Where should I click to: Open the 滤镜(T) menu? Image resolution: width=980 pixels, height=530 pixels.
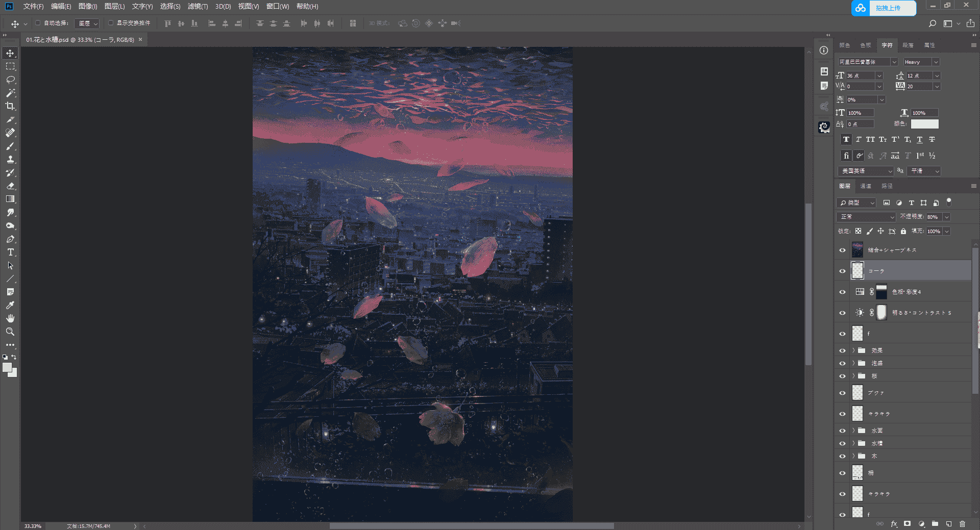(198, 7)
